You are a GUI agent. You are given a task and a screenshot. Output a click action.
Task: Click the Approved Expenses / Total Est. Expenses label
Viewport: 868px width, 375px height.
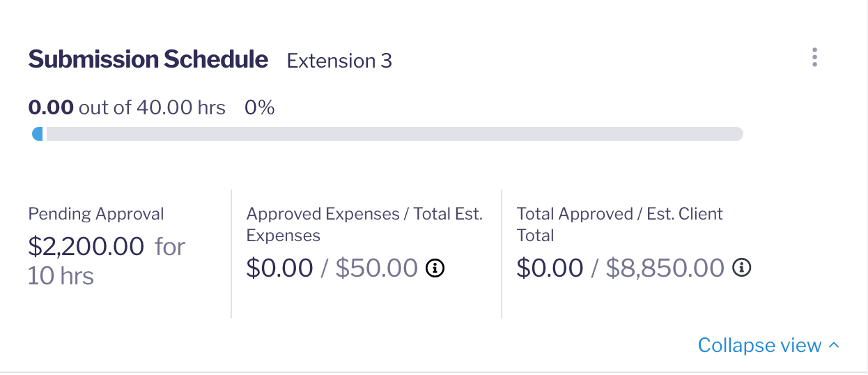click(364, 224)
